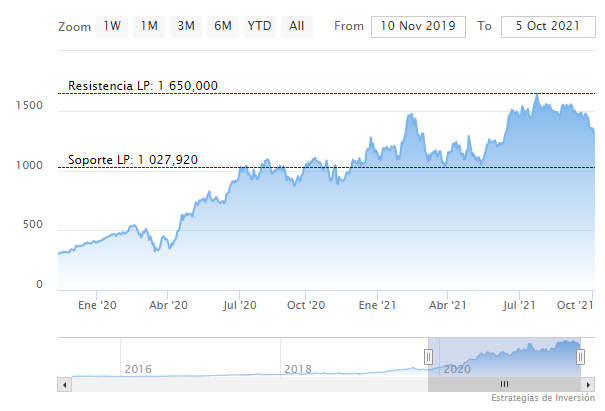Click the scrollbar left arrow
Viewport: 605px width, 411px height.
click(64, 383)
